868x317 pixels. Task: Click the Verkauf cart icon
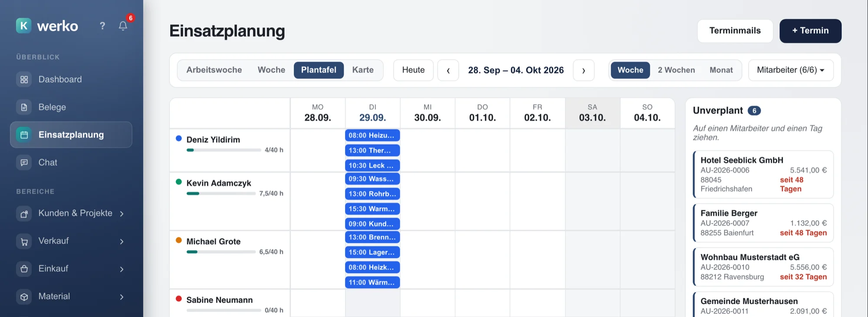point(24,241)
